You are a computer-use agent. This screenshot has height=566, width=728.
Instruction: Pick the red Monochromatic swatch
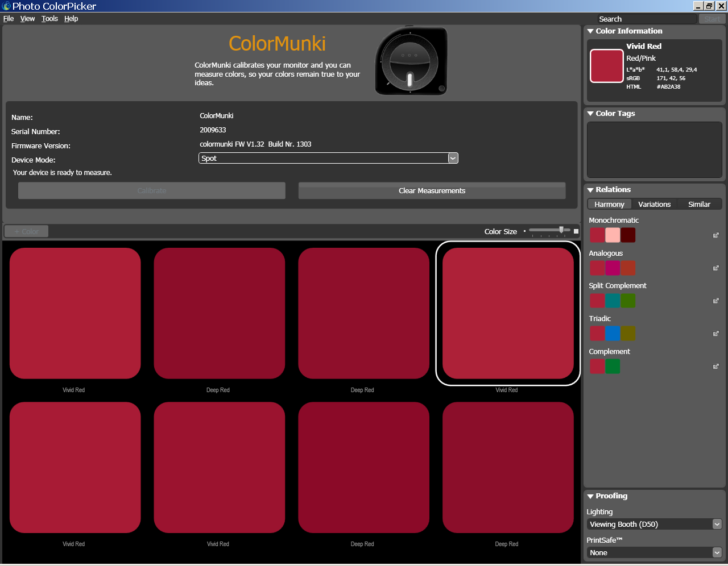pos(597,235)
